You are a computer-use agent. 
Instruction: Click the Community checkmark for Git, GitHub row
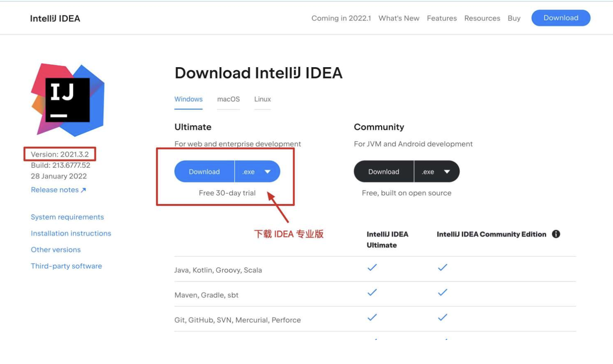[x=443, y=317]
